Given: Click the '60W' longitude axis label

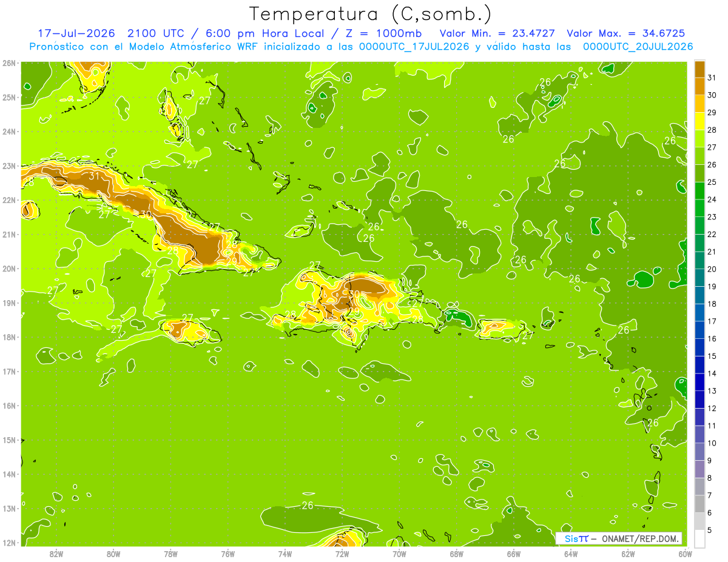Looking at the screenshot, I should pyautogui.click(x=686, y=554).
